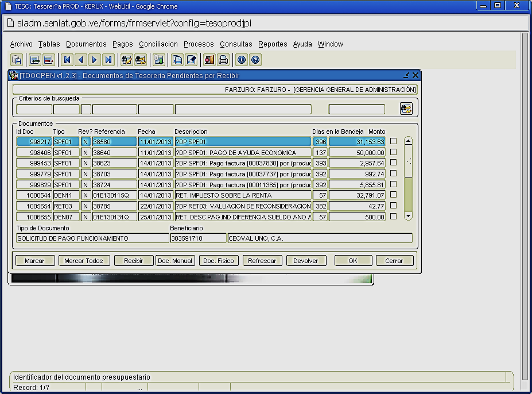Open the Window menu
The image size is (532, 394).
[x=330, y=44]
